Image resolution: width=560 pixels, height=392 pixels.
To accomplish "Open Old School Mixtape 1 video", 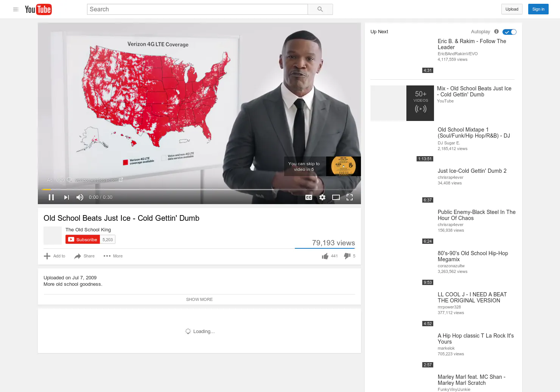I will (474, 133).
